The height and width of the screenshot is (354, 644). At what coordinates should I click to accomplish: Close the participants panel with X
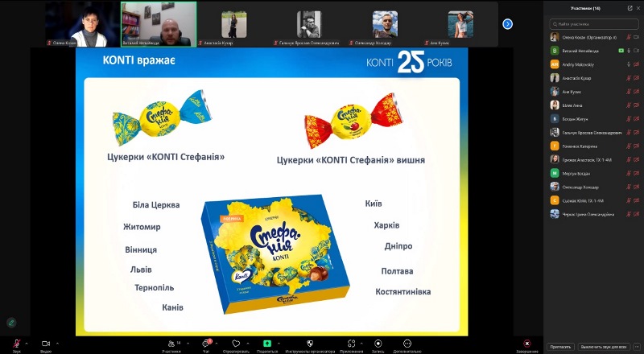click(x=638, y=8)
